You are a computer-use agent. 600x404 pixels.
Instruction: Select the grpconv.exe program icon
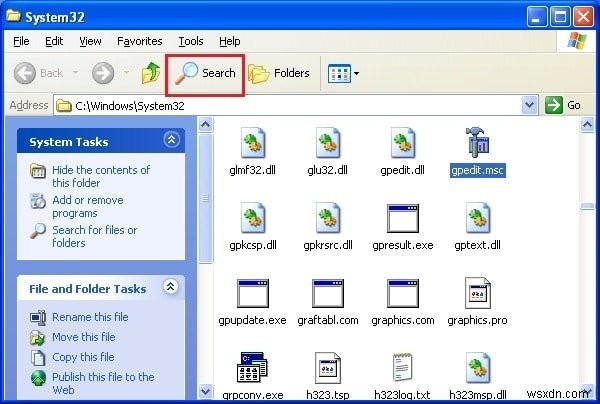pos(252,367)
